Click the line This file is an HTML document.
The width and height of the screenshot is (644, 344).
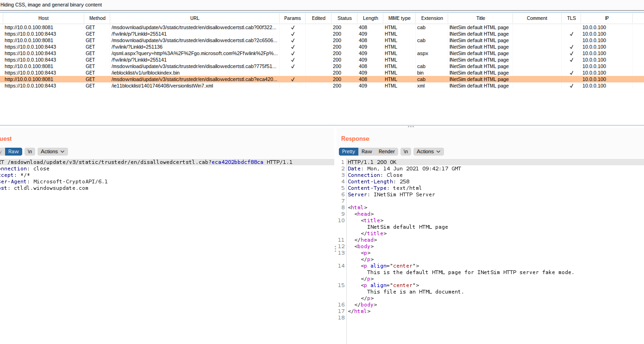pyautogui.click(x=415, y=292)
